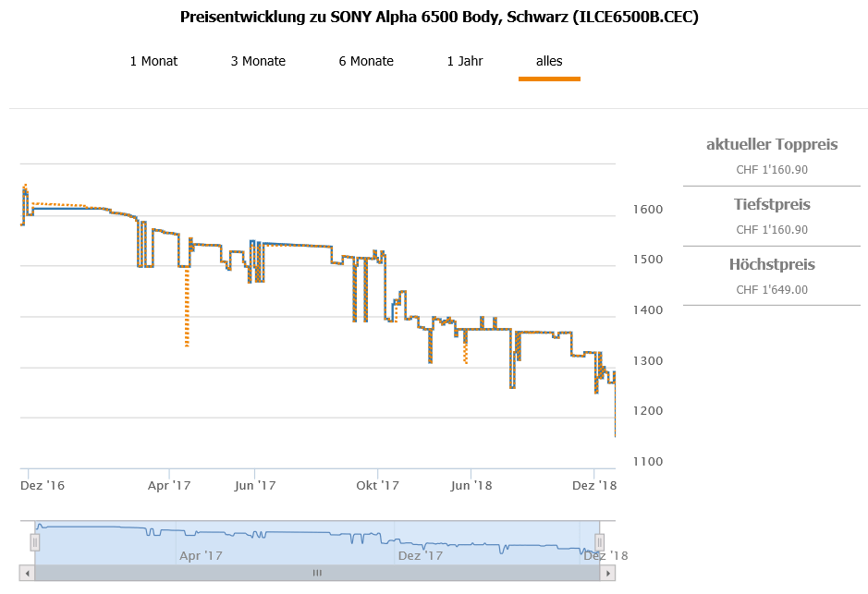The width and height of the screenshot is (868, 594).
Task: Choose the 1 Jahr time range
Action: (465, 61)
